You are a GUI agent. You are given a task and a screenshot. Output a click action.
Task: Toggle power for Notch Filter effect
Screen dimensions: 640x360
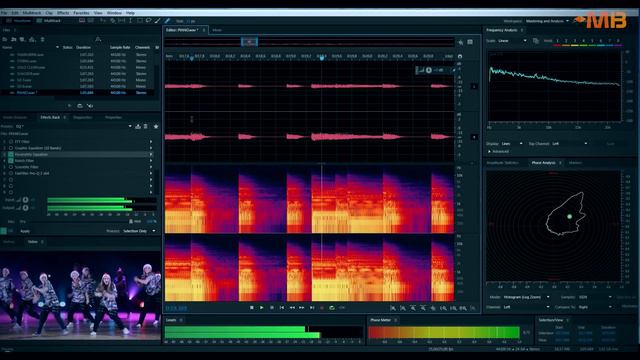click(x=11, y=161)
